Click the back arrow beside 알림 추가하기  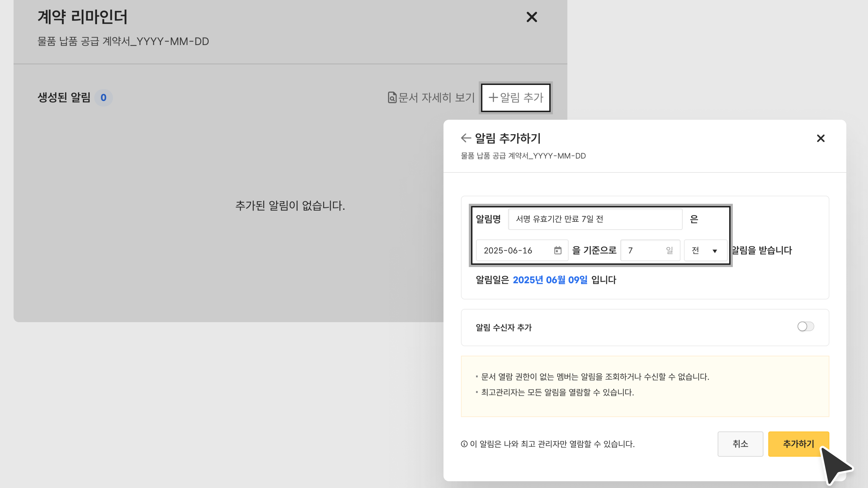pyautogui.click(x=466, y=138)
